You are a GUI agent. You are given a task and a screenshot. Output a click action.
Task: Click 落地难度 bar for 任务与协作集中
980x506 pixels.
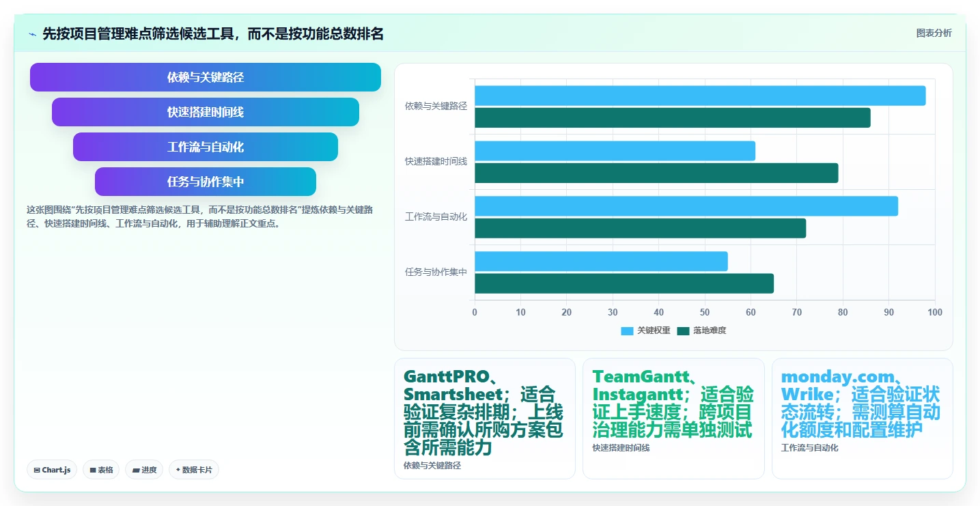[624, 283]
